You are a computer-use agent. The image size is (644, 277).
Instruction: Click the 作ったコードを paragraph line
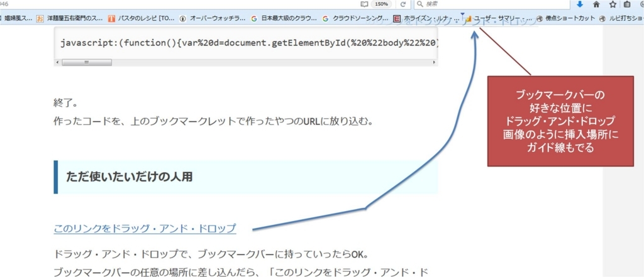[213, 122]
